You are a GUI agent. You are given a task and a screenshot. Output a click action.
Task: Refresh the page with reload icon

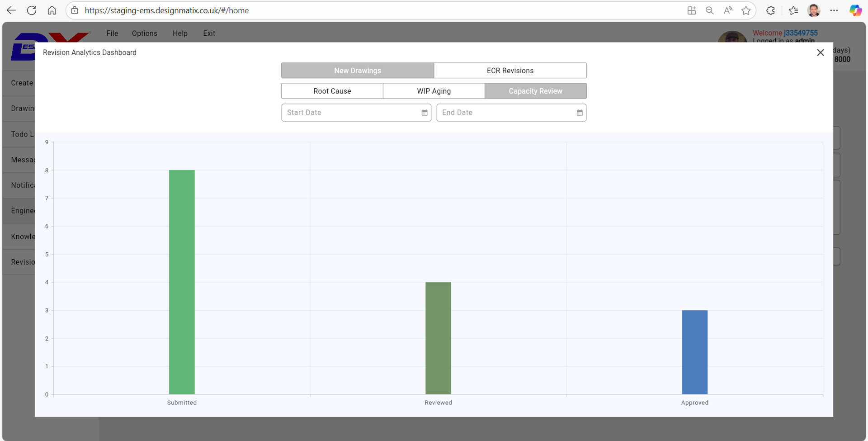[32, 10]
